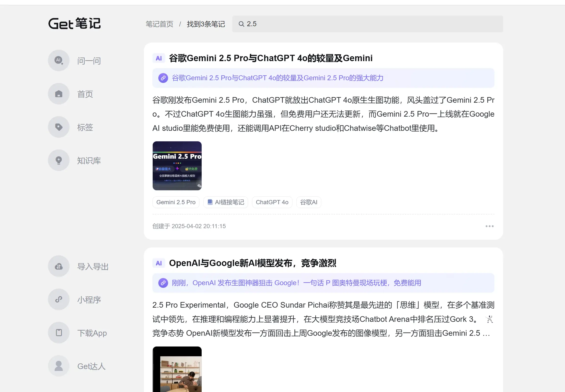Open note title OpenAI与Google新AI模型发布
The image size is (565, 392).
[253, 263]
